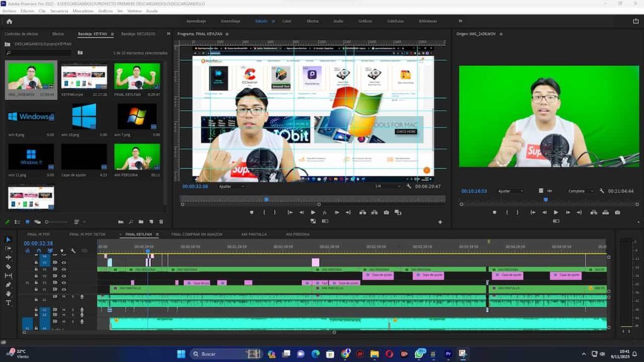Toggle visibility eye of track V1
Screen dimensions: 644x362
(64, 289)
